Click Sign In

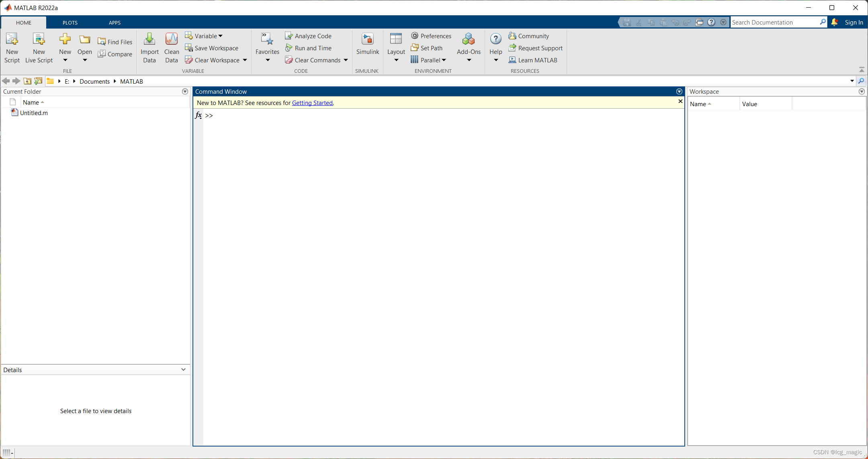pyautogui.click(x=854, y=22)
